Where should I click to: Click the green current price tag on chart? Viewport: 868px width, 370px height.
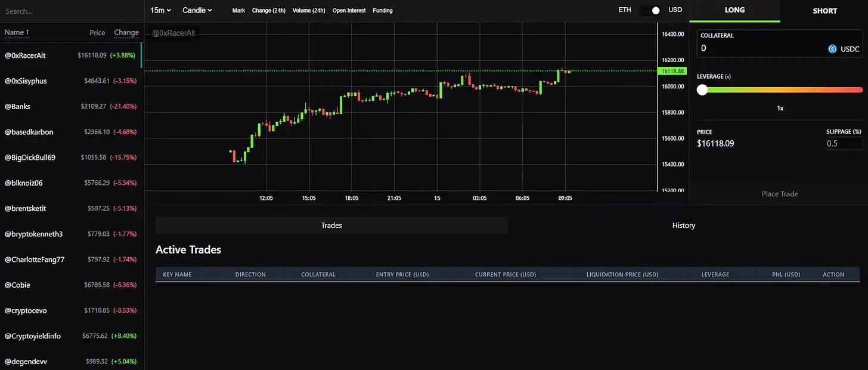point(672,71)
